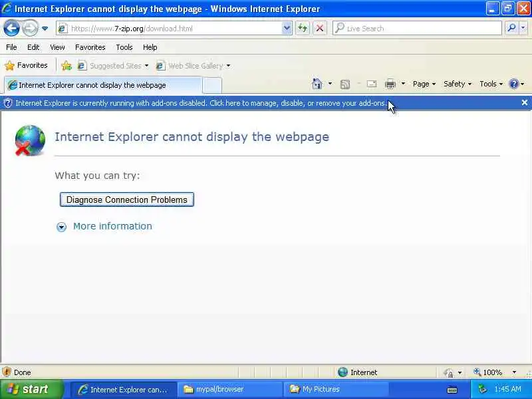Switch to Internet Explorer taskbar button
Screen dimensions: 532x399
[124, 390]
